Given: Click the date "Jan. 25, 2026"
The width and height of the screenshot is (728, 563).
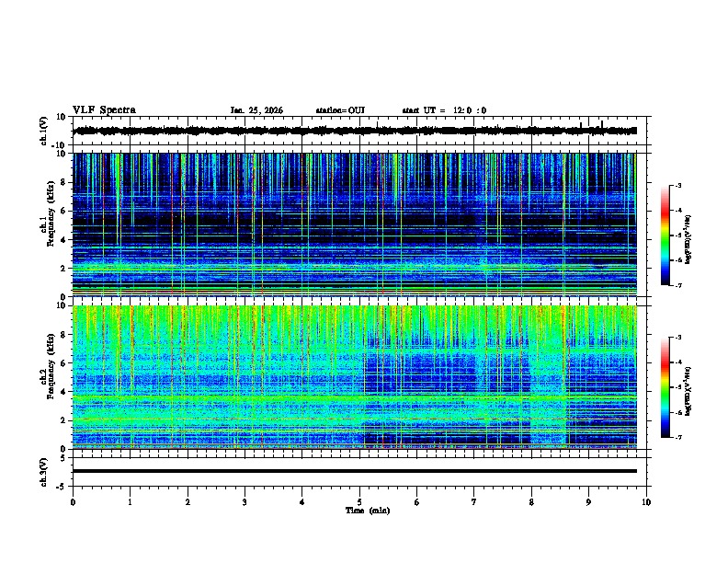Looking at the screenshot, I should click(256, 110).
